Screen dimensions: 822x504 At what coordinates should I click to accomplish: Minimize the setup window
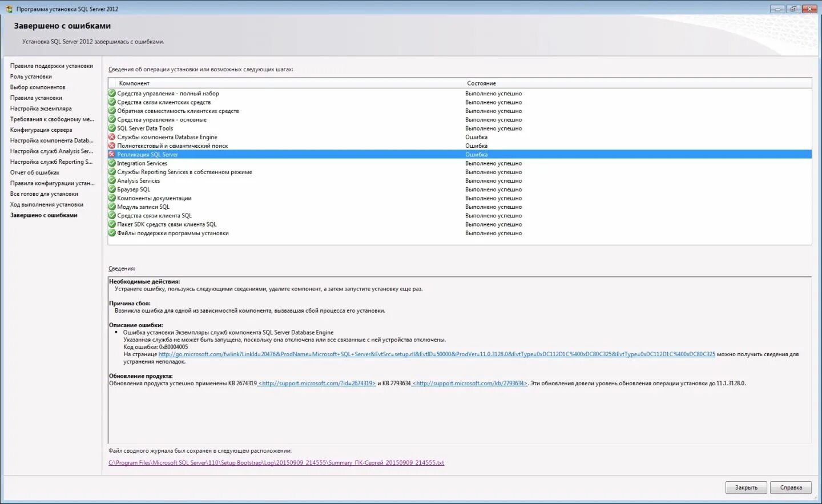coord(777,9)
